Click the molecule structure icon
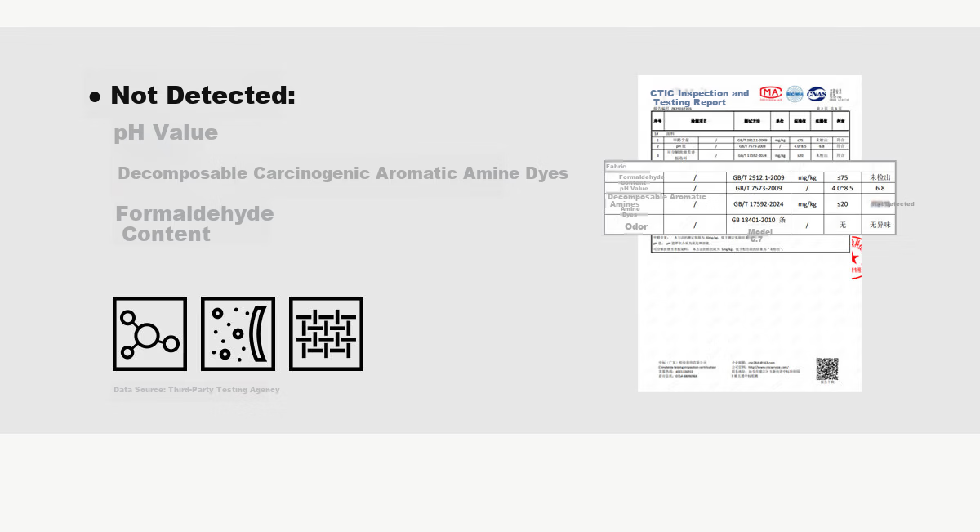Image resolution: width=980 pixels, height=532 pixels. [149, 333]
